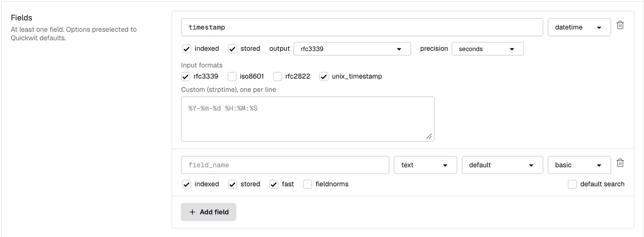Uncheck indexed for the text field
The height and width of the screenshot is (237, 644).
coord(186,184)
